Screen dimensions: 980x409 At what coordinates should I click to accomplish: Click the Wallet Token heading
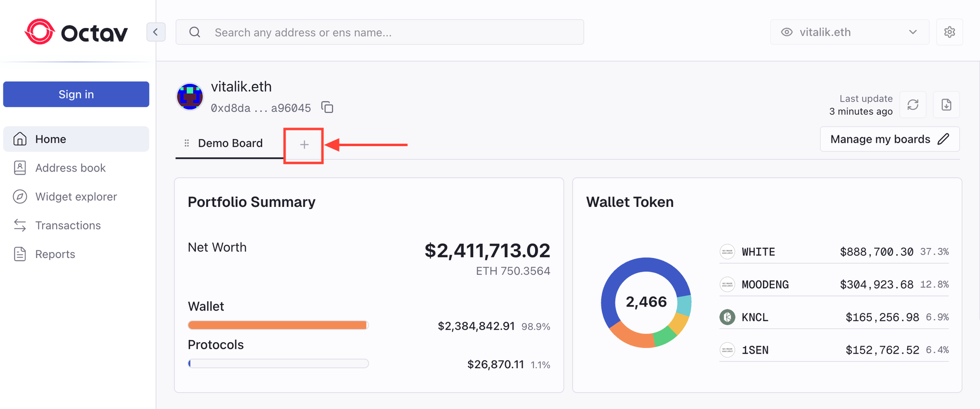point(630,202)
